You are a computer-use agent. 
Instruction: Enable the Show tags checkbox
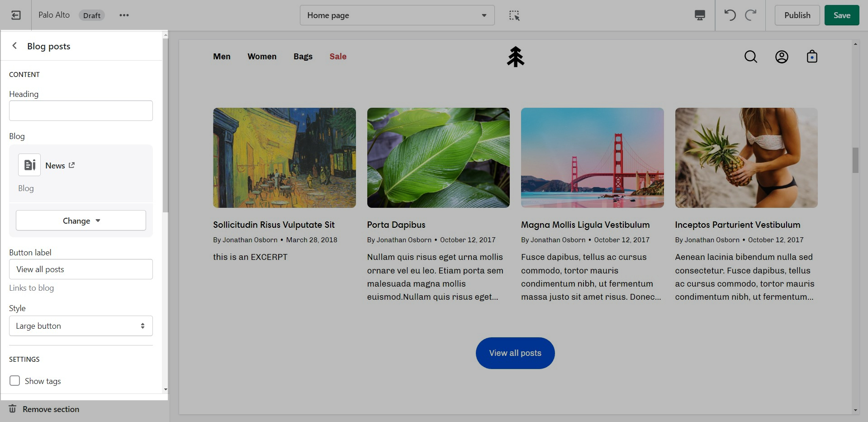[x=15, y=381]
